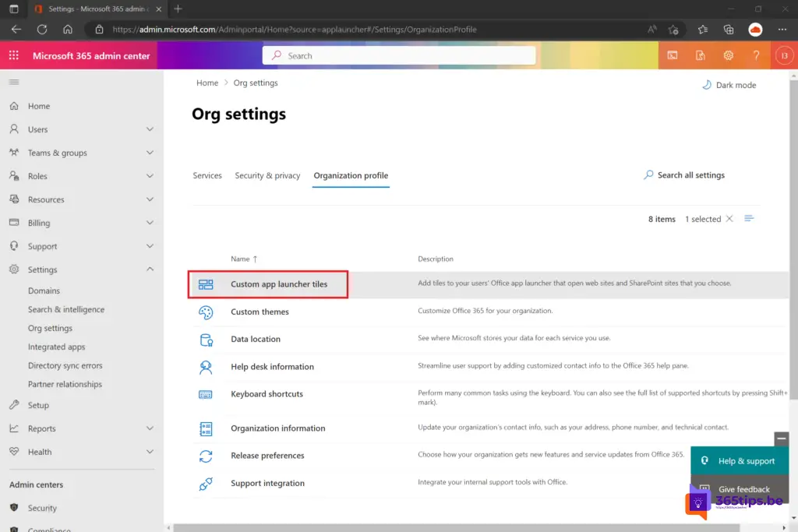Viewport: 798px width, 532px height.
Task: Expand the Health section chevron
Action: [150, 452]
